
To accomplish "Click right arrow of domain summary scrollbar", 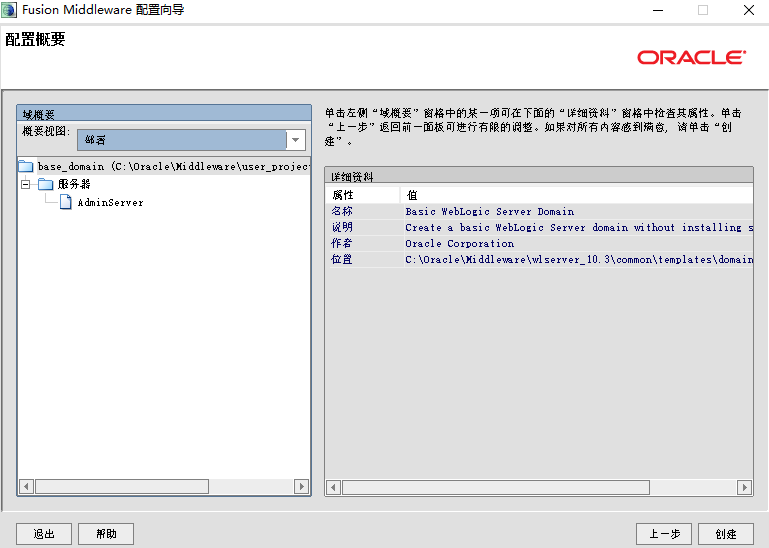I will [302, 487].
